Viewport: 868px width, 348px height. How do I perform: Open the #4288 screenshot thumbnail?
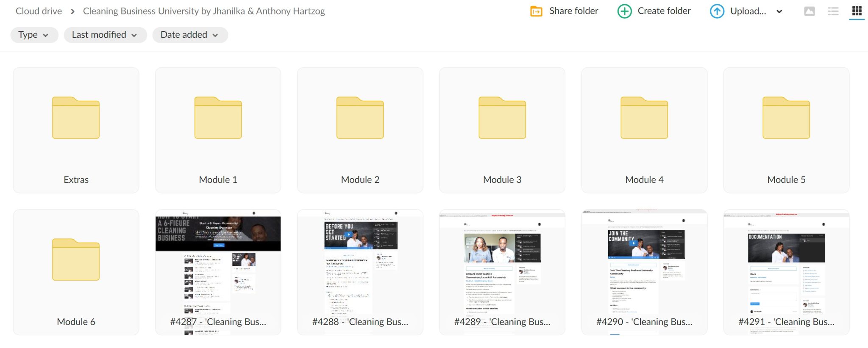(360, 272)
